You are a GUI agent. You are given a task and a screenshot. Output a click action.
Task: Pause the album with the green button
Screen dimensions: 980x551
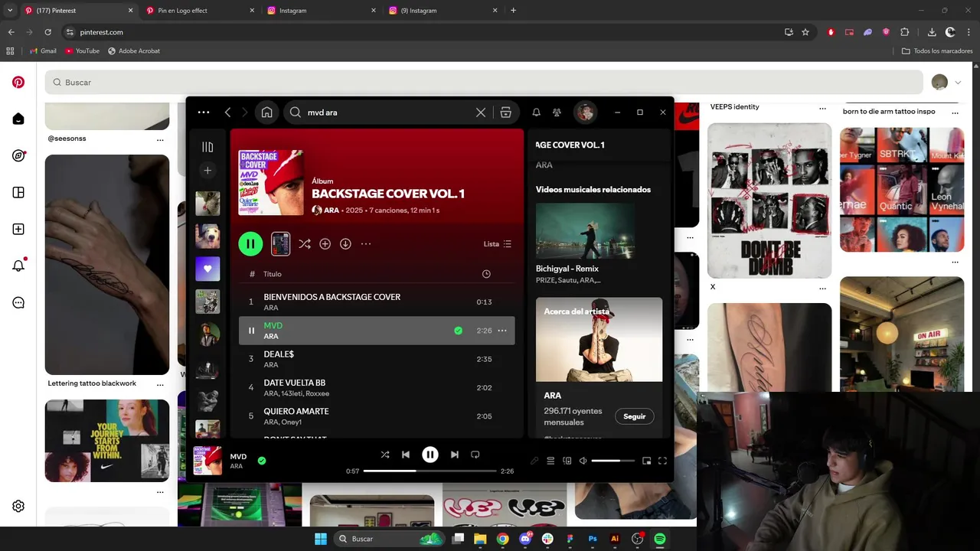click(x=250, y=244)
